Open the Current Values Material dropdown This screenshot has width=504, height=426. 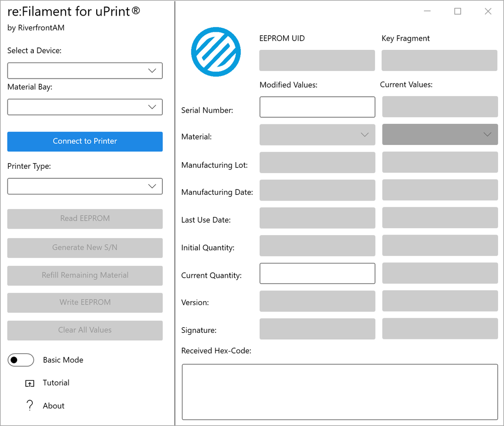(440, 134)
